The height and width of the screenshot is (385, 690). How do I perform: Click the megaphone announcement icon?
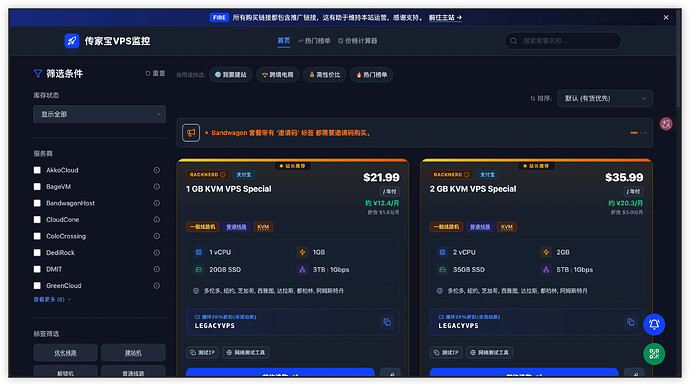(x=191, y=133)
